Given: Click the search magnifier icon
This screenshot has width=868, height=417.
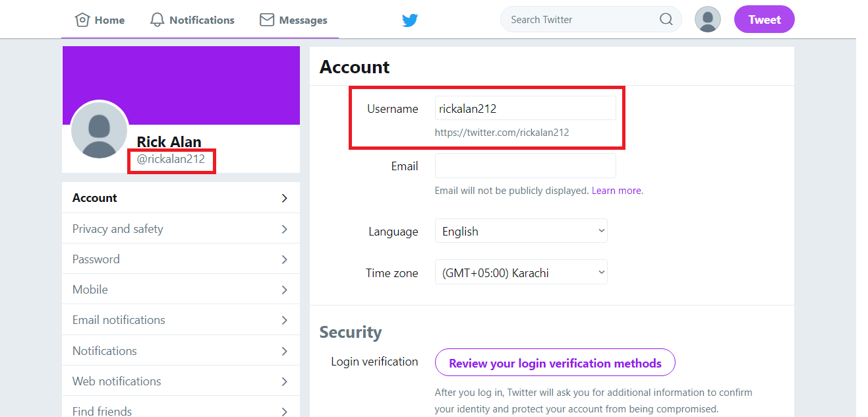Looking at the screenshot, I should pos(666,19).
